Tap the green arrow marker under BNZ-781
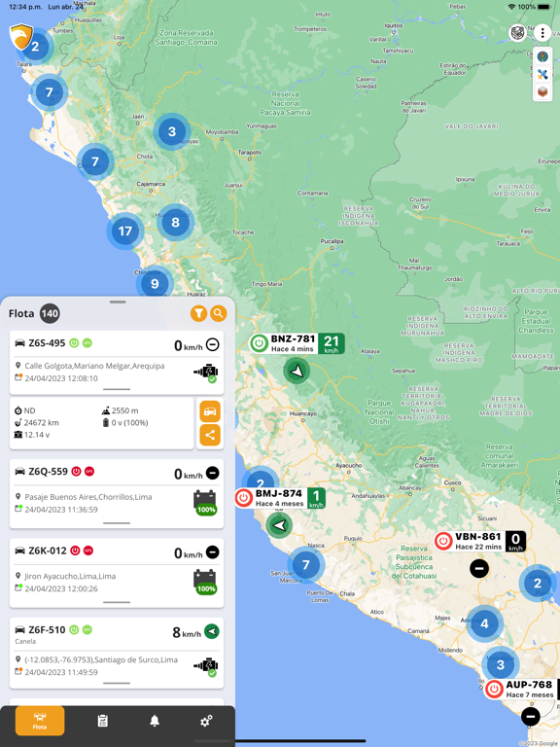 click(297, 371)
